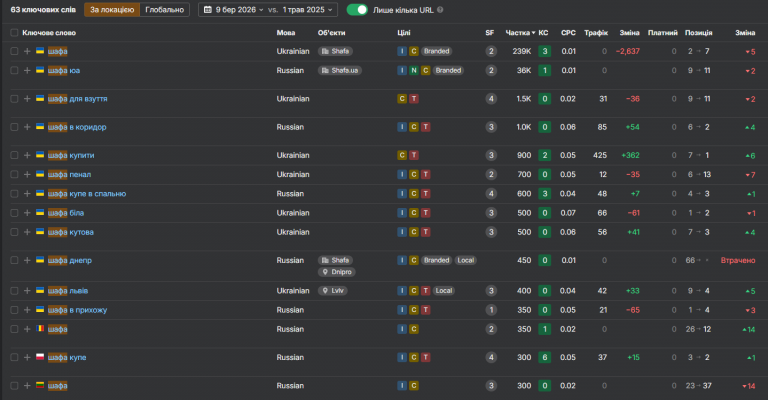
Task: Open the keyword link "шафа кутова"
Action: click(x=70, y=232)
